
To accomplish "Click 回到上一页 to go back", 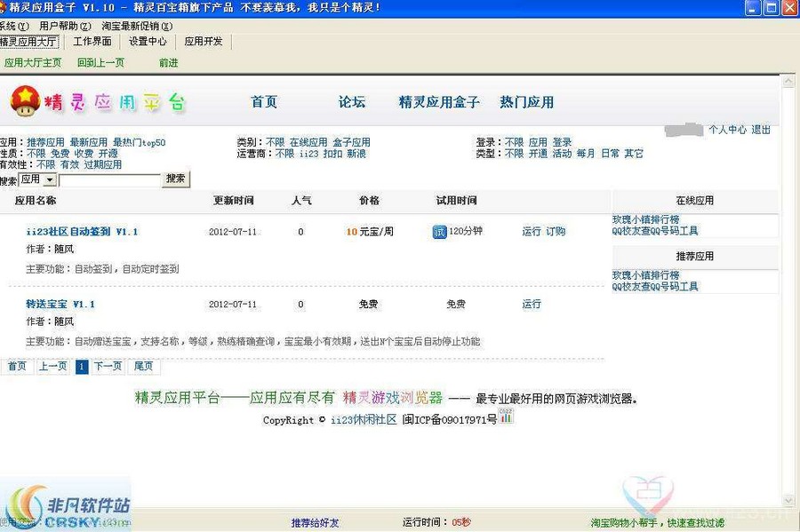I will pyautogui.click(x=100, y=62).
